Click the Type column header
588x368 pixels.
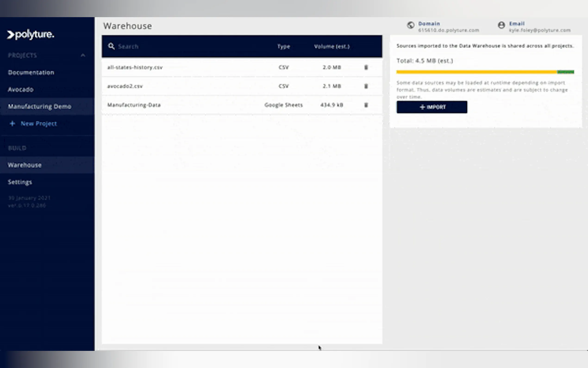283,47
